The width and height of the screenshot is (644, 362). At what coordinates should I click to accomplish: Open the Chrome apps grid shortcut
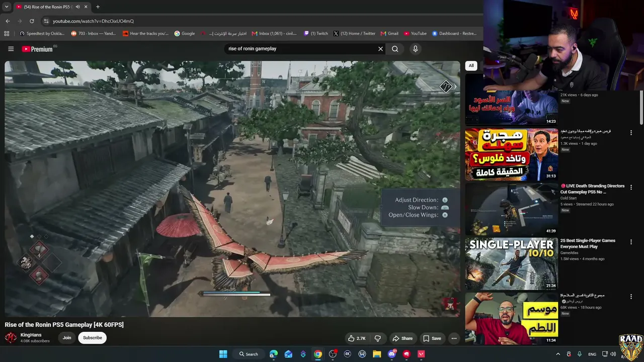tap(7, 34)
